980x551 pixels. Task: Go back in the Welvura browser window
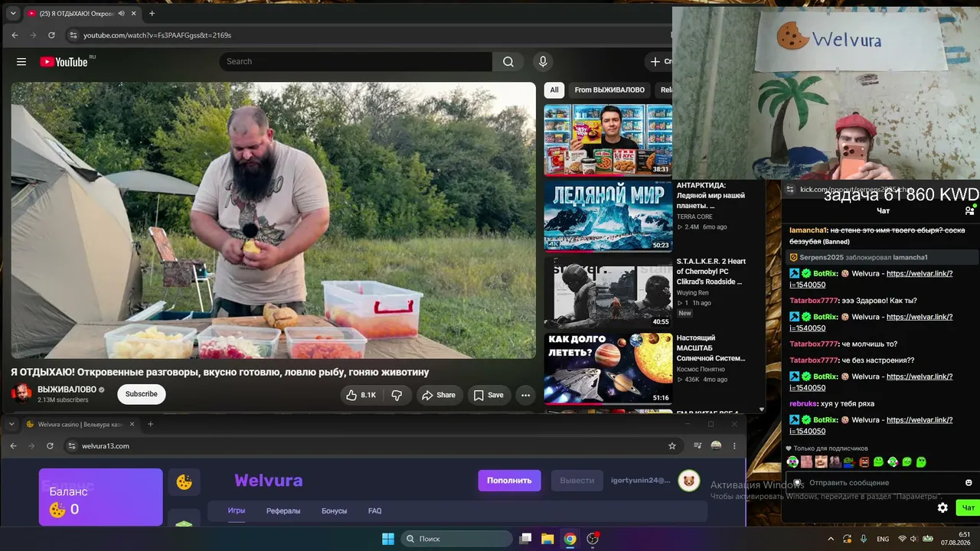click(x=13, y=446)
